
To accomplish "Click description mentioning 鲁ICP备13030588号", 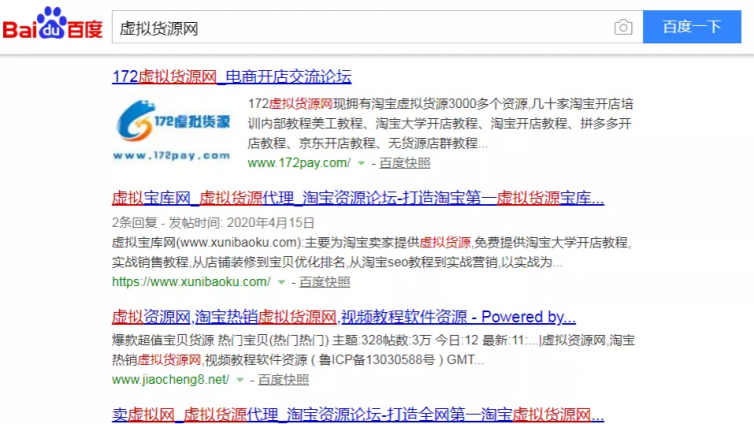I will click(373, 350).
